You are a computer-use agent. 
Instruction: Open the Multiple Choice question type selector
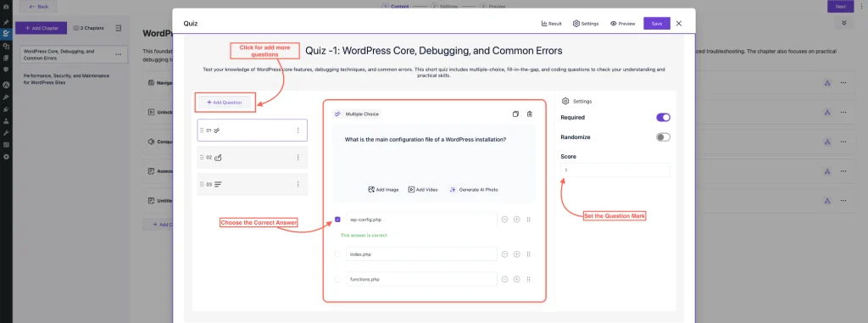click(x=357, y=114)
